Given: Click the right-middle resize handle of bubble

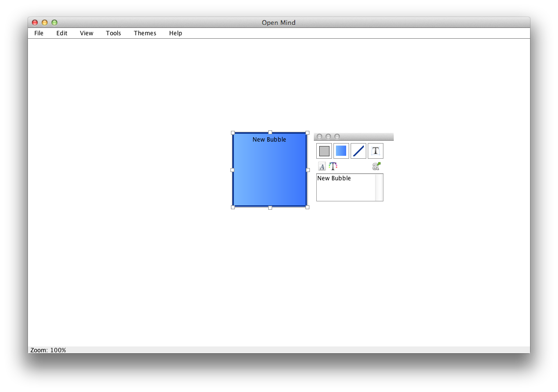Looking at the screenshot, I should [x=308, y=170].
